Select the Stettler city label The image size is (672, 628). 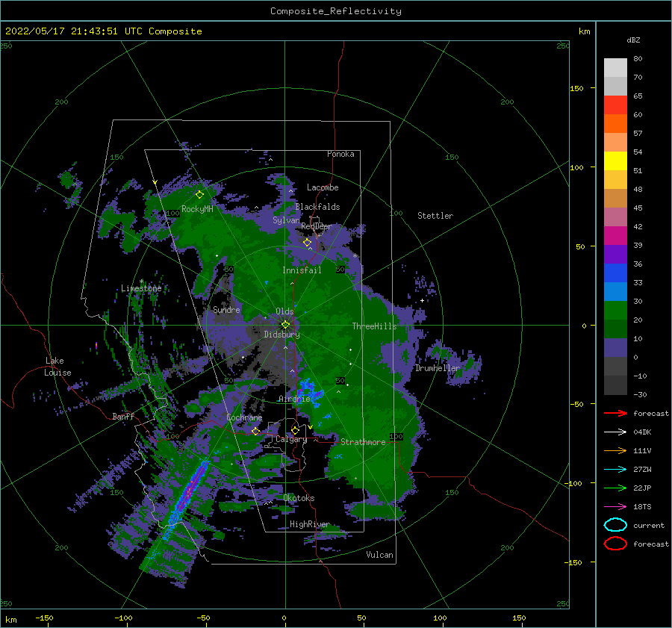coord(435,216)
